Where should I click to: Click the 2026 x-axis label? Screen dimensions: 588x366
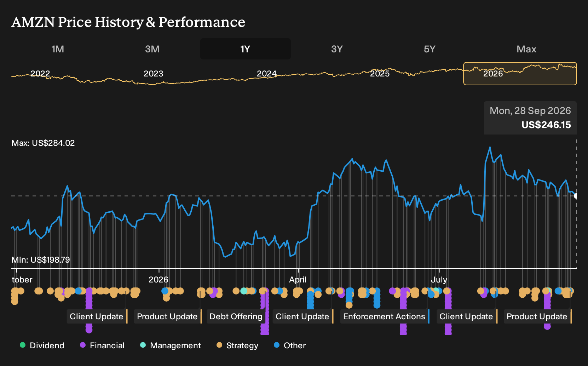coord(158,280)
